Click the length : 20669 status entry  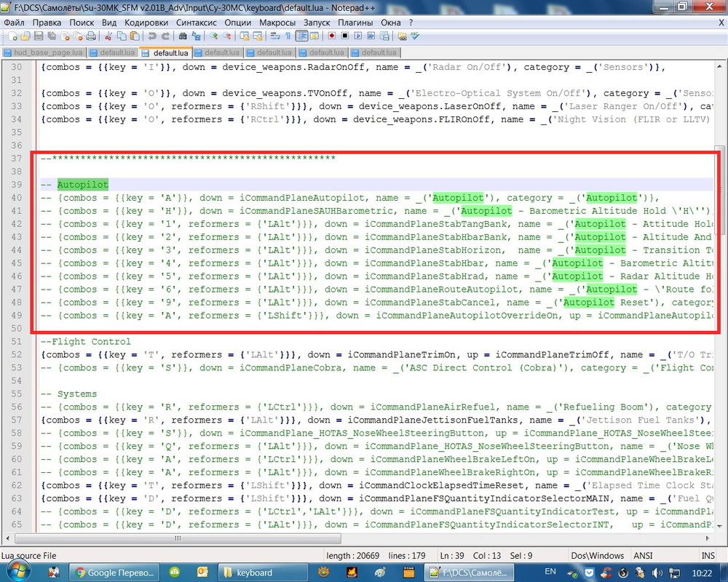click(352, 556)
